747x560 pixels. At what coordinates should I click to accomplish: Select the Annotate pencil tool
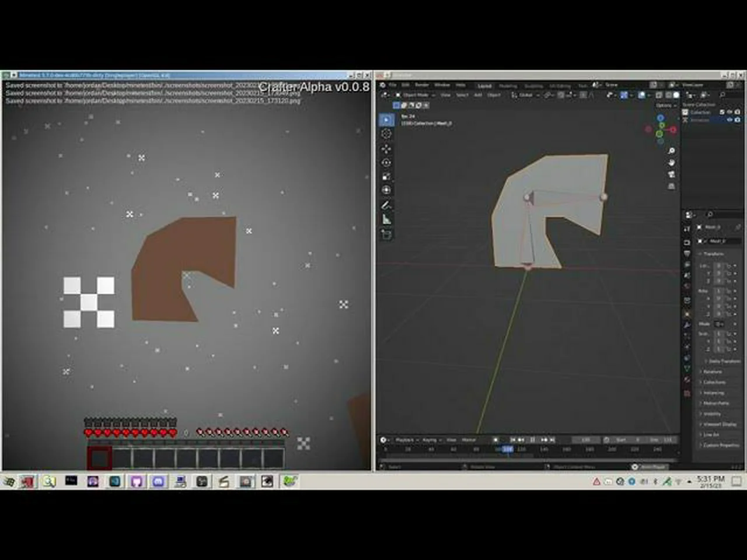[386, 205]
